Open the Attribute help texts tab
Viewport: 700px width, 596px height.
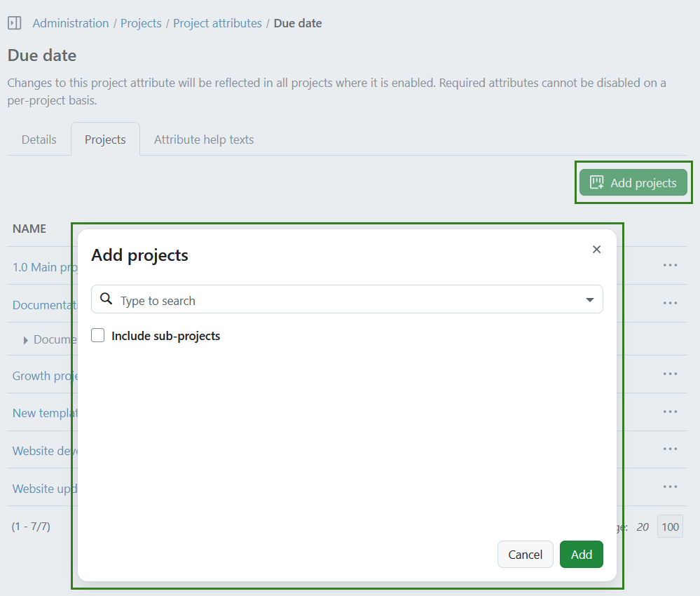[x=203, y=140]
